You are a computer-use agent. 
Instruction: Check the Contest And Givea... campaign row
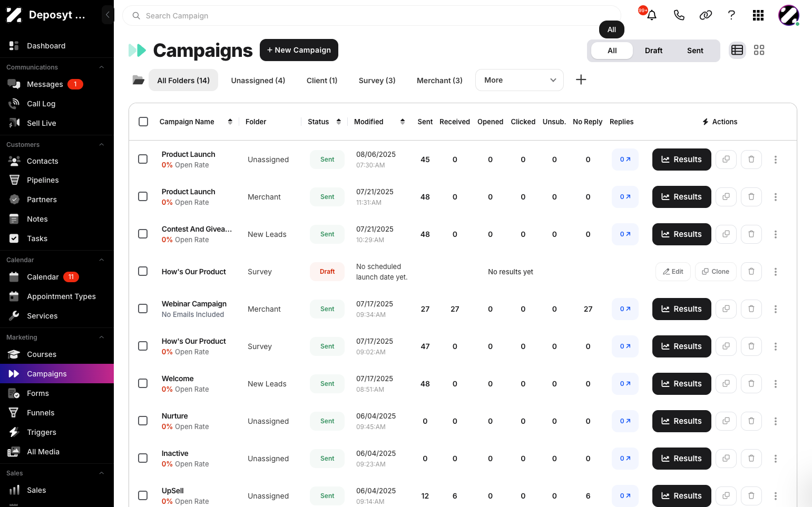(143, 234)
